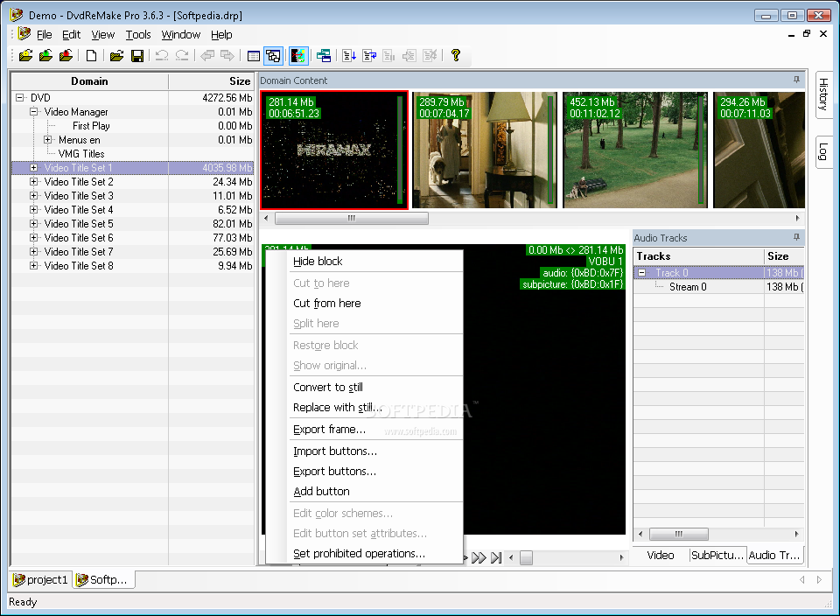Toggle the colorful preview mode icon
This screenshot has height=616, width=840.
[x=298, y=56]
